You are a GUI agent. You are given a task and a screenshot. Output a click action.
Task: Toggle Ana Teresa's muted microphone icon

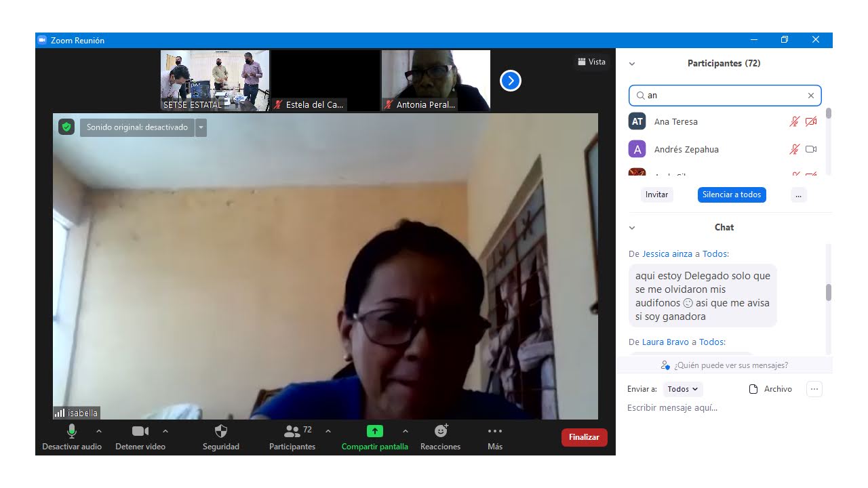795,122
